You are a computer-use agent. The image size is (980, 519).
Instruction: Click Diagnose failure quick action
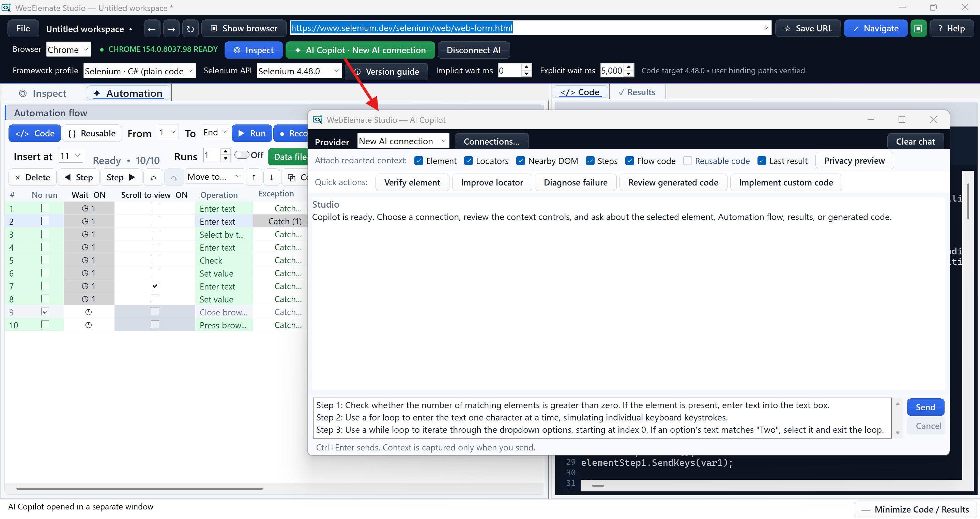click(x=575, y=182)
